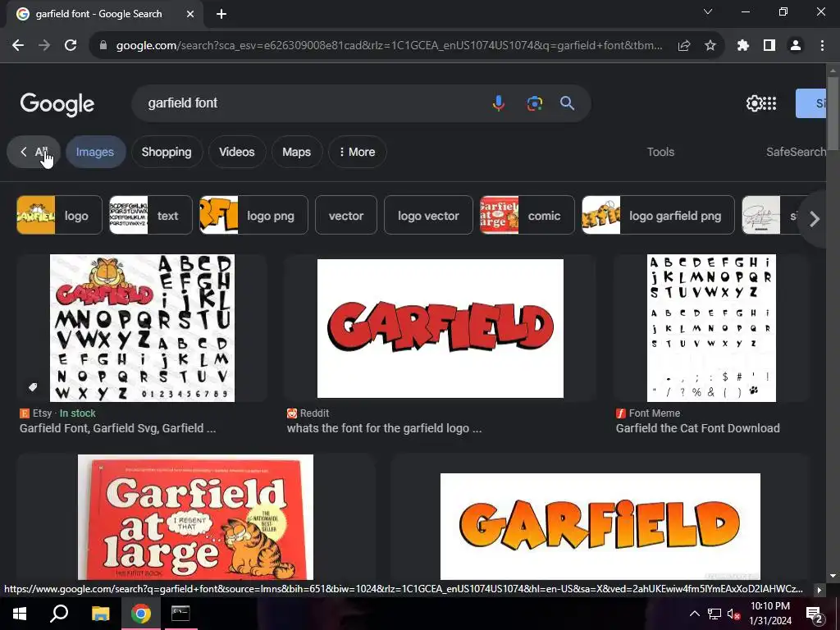Go back with the browser back arrow
The height and width of the screenshot is (630, 840).
[18, 46]
